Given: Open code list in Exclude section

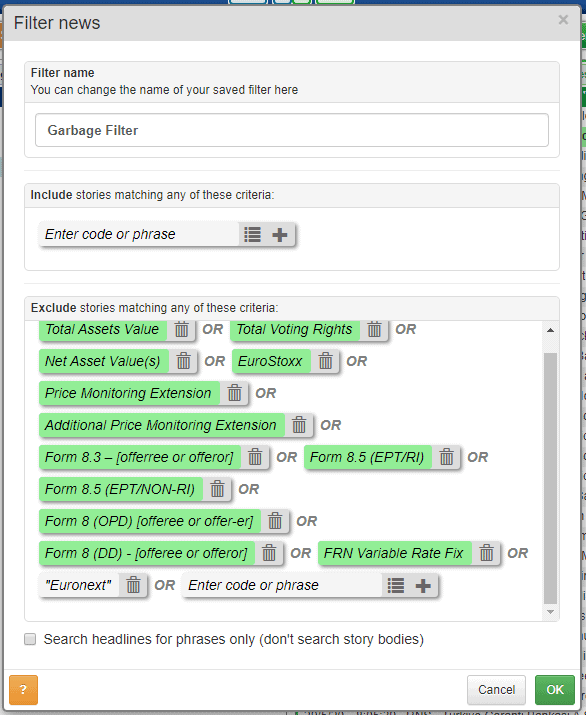Looking at the screenshot, I should pyautogui.click(x=395, y=585).
